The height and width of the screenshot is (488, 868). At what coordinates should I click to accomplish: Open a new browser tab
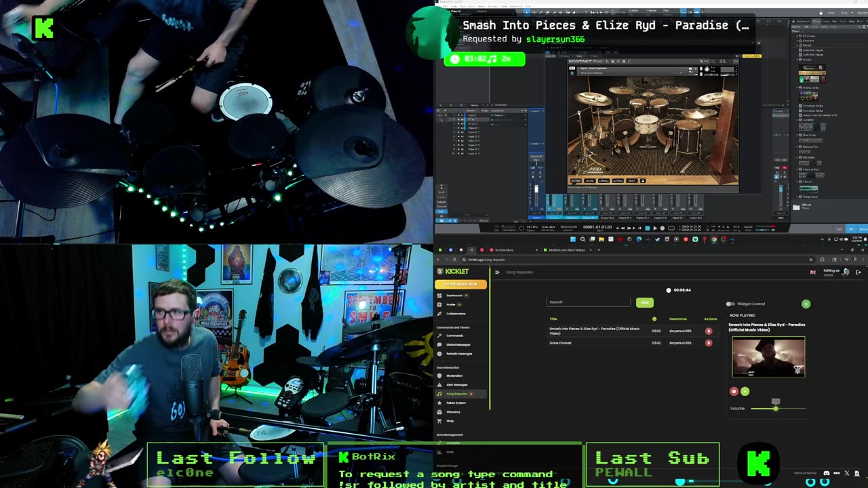point(599,250)
